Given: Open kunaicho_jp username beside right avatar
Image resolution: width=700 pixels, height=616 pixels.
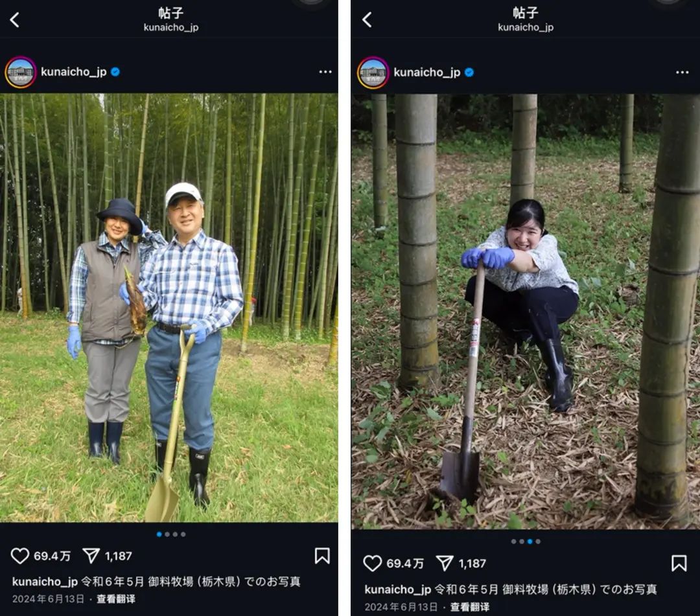Looking at the screenshot, I should (x=426, y=73).
